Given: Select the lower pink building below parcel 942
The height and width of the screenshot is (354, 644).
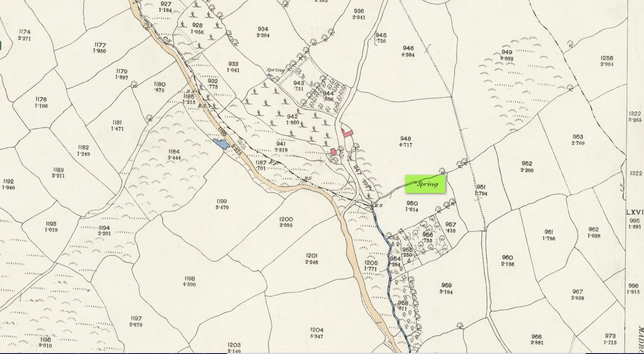Looking at the screenshot, I should pyautogui.click(x=334, y=152).
